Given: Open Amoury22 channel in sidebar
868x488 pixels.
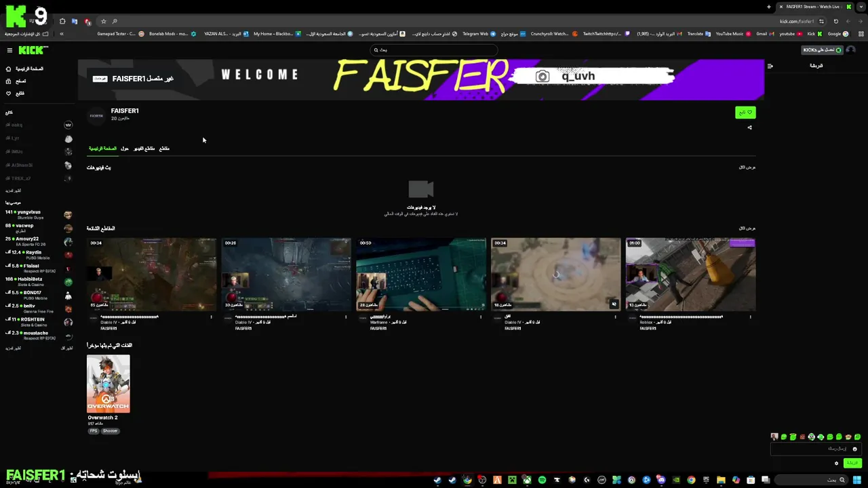Looking at the screenshot, I should (x=39, y=241).
